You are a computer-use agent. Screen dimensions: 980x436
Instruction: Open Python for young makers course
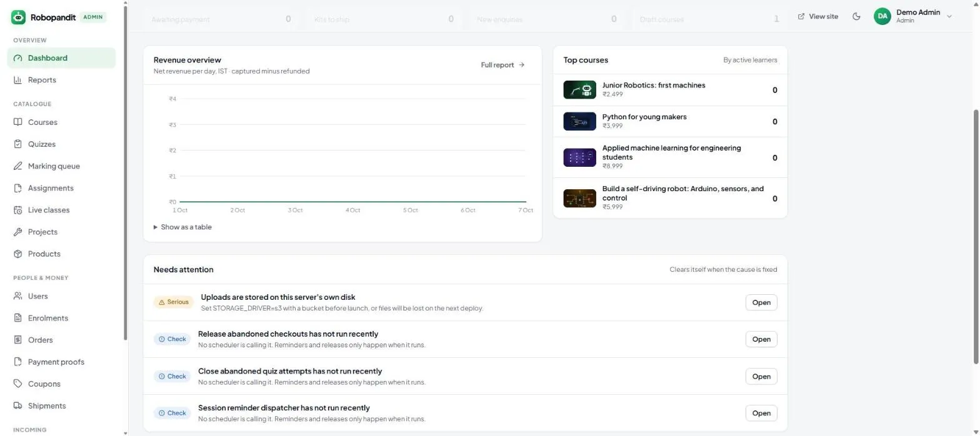click(644, 117)
